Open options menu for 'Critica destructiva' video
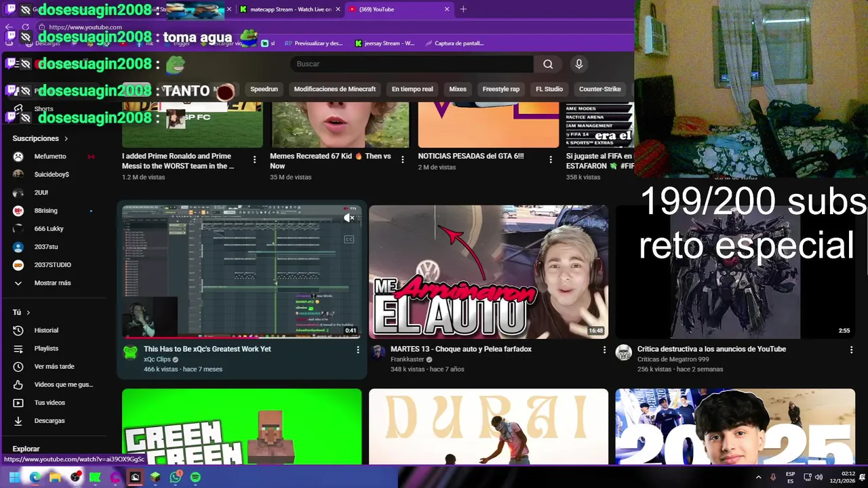 (851, 350)
